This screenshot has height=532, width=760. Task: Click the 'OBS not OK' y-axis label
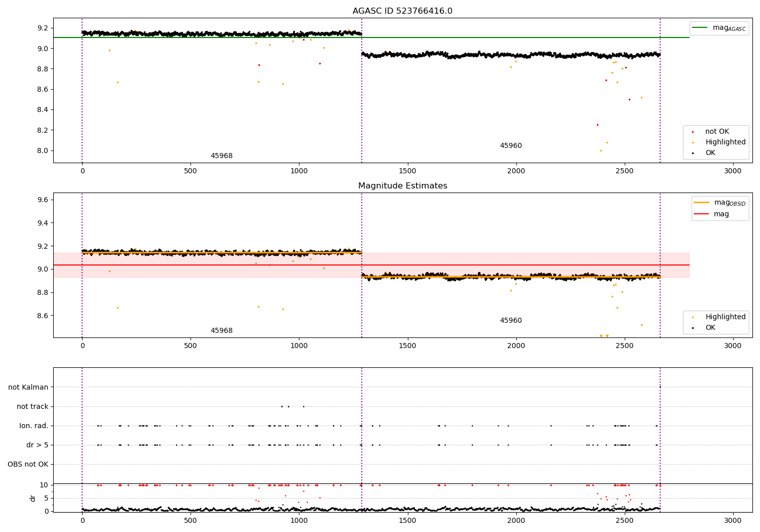pyautogui.click(x=28, y=464)
